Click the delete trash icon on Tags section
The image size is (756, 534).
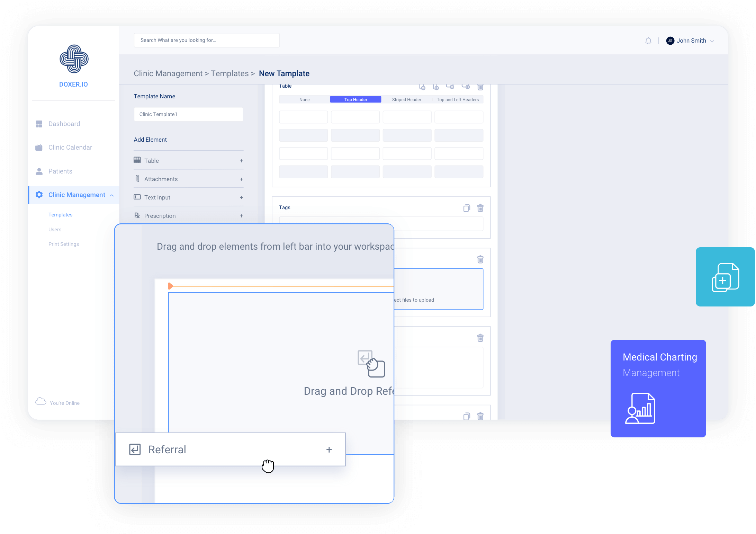(480, 208)
